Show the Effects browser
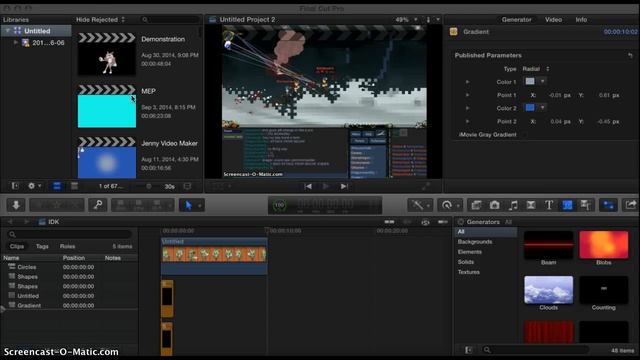 (476, 205)
